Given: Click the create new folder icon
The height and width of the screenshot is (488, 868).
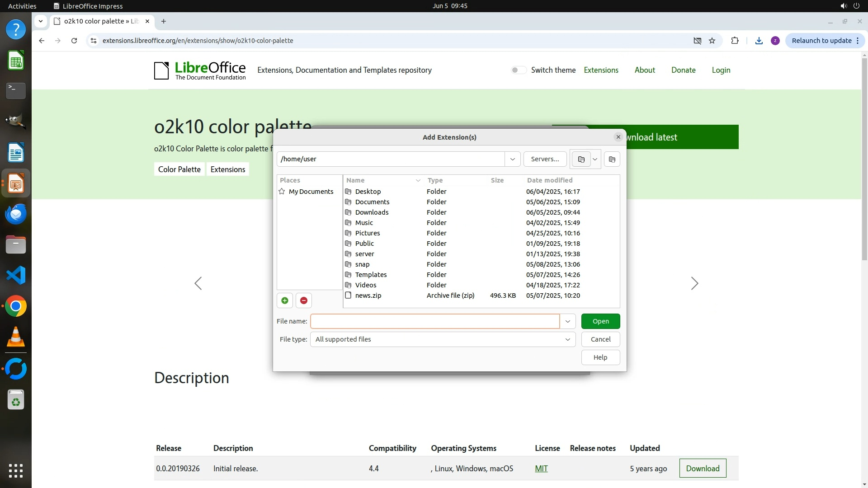Looking at the screenshot, I should click(612, 159).
